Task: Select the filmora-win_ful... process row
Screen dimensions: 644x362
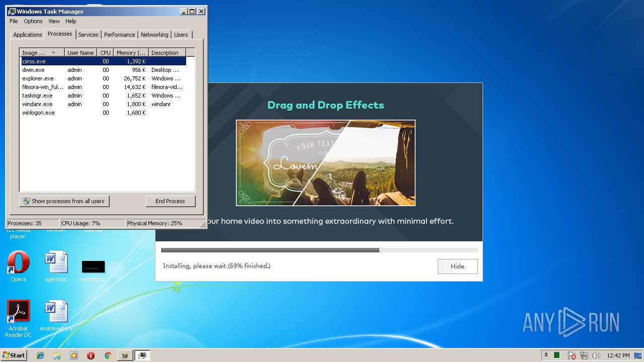Action: 103,87
